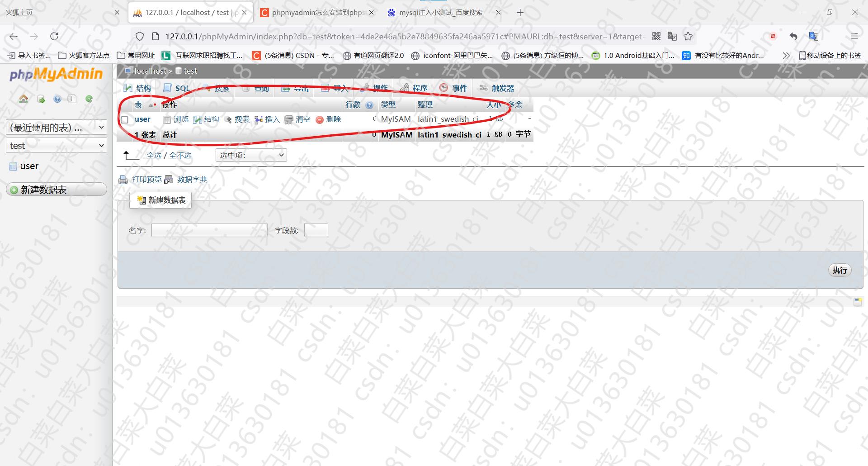Click the data dictionary icon

click(169, 180)
